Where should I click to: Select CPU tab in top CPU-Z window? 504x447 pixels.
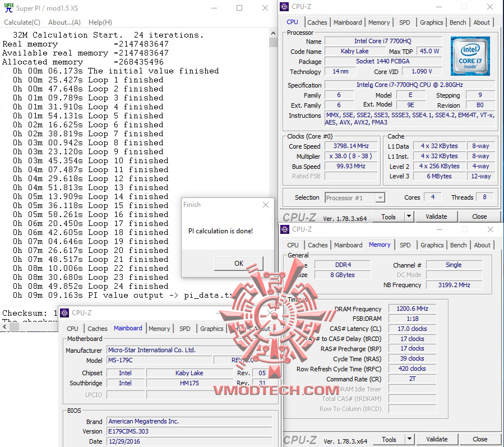(x=292, y=22)
